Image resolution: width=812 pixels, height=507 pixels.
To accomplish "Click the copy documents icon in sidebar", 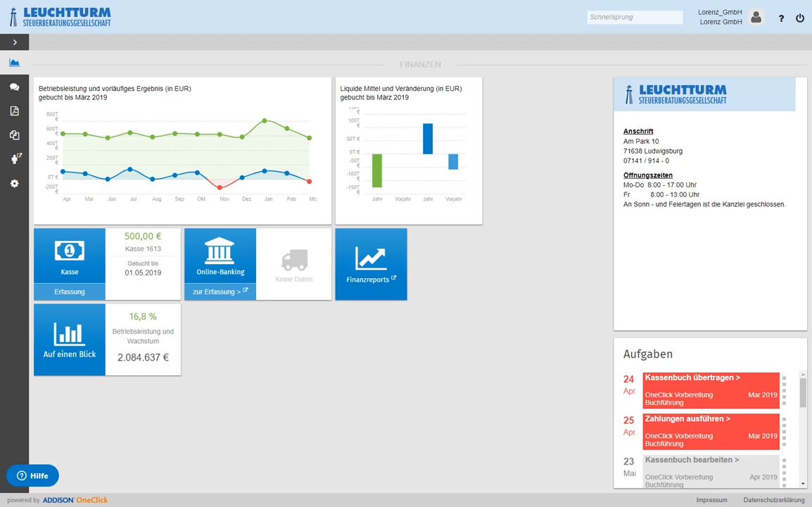I will (14, 135).
